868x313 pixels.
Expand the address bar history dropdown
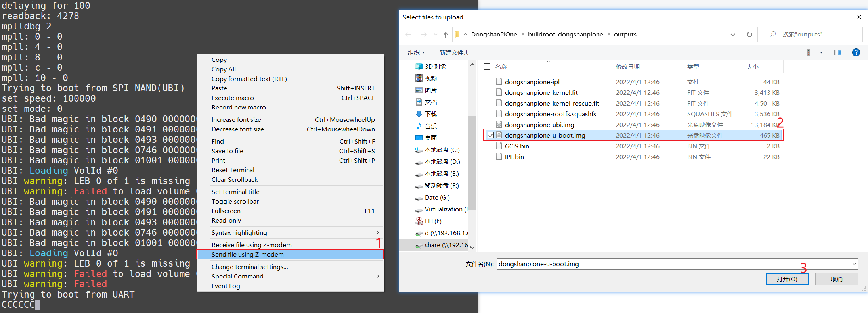click(x=732, y=35)
